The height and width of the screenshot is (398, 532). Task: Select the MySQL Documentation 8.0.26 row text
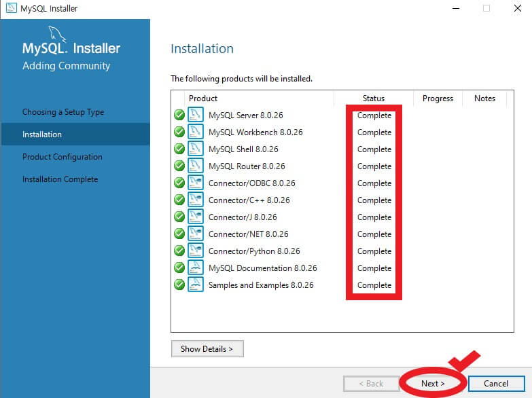pyautogui.click(x=263, y=268)
